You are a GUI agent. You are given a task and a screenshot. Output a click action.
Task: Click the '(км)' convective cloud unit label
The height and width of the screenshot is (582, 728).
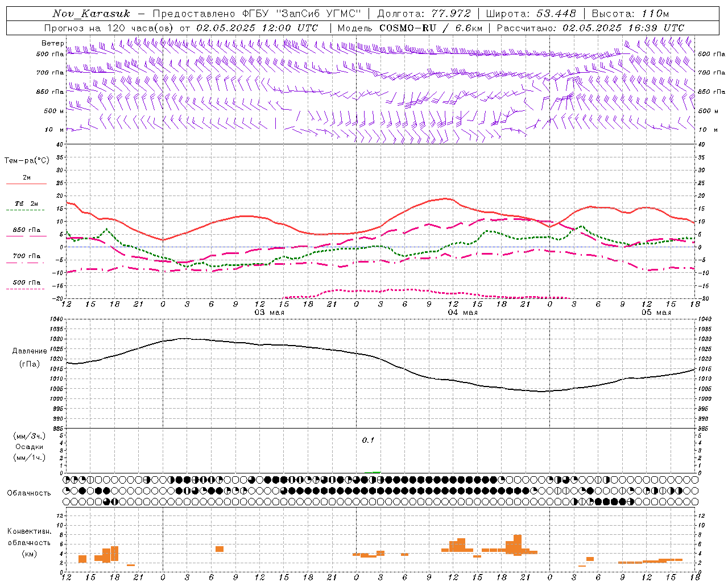click(x=30, y=554)
